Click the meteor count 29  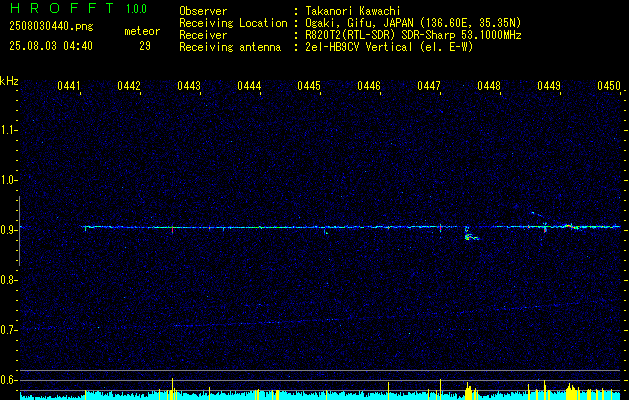[x=145, y=46]
